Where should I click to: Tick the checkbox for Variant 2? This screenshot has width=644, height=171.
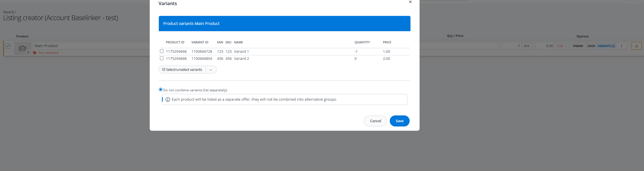162,58
